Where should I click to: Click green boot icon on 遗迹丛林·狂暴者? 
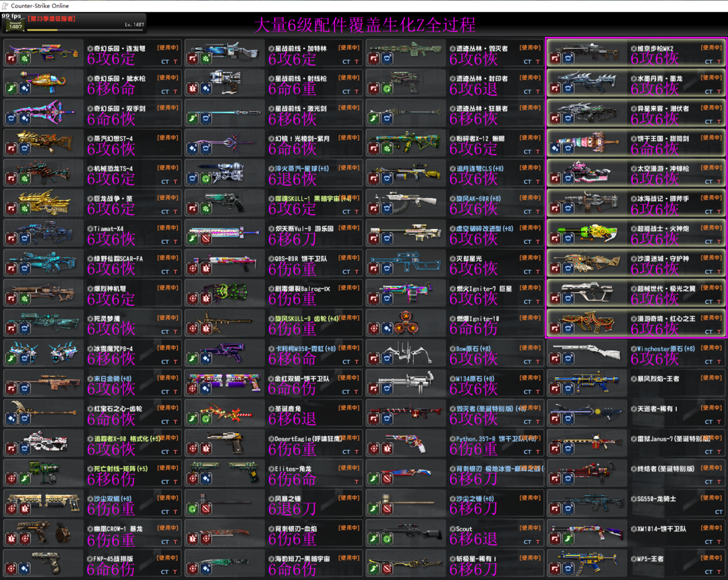[x=373, y=119]
